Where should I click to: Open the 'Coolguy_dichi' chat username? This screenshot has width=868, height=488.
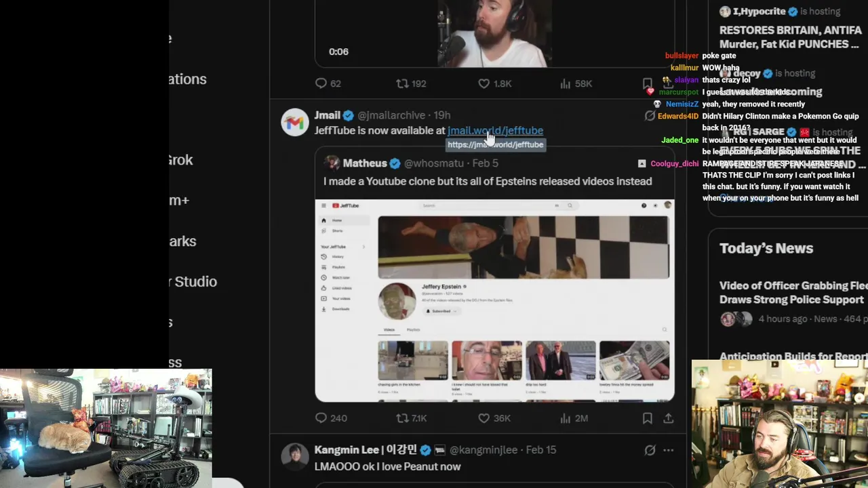click(x=674, y=163)
